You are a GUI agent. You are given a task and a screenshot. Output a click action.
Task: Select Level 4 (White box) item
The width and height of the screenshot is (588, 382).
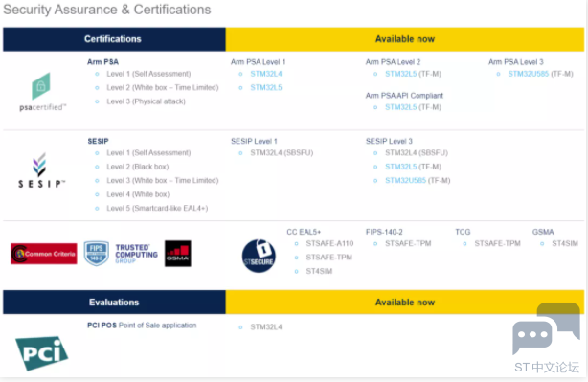click(x=138, y=194)
